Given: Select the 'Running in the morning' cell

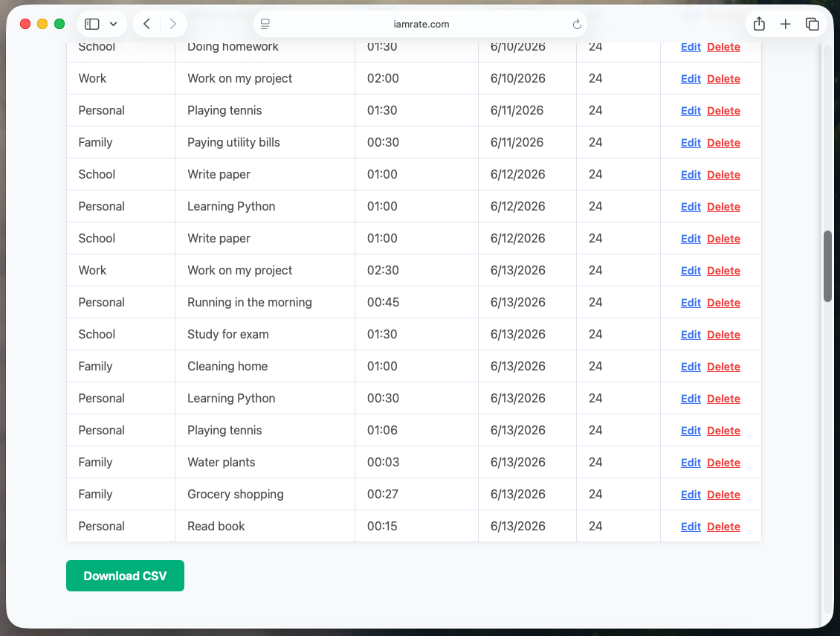Looking at the screenshot, I should 265,303.
